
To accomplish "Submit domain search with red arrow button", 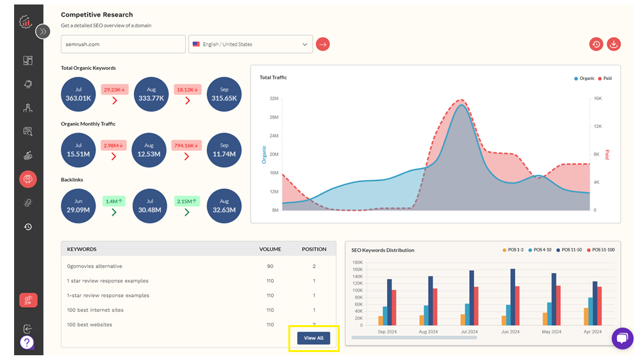I will (323, 44).
